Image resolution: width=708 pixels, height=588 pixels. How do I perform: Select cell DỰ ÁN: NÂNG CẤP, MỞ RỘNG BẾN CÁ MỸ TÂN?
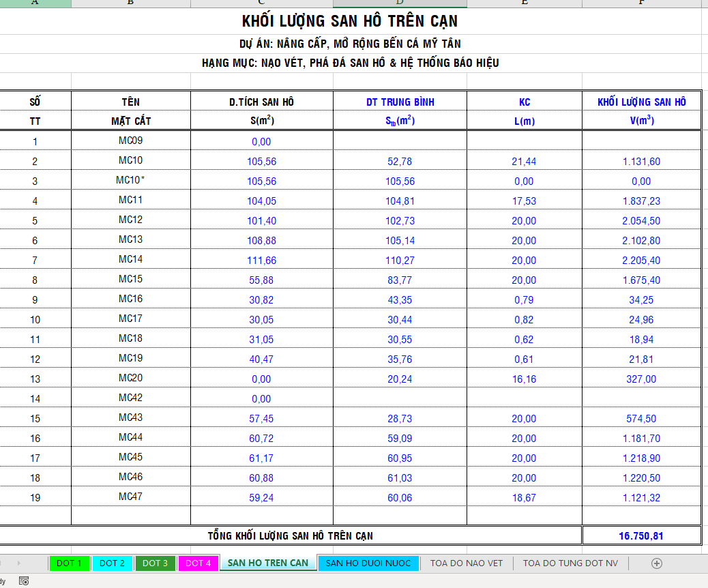coord(350,44)
